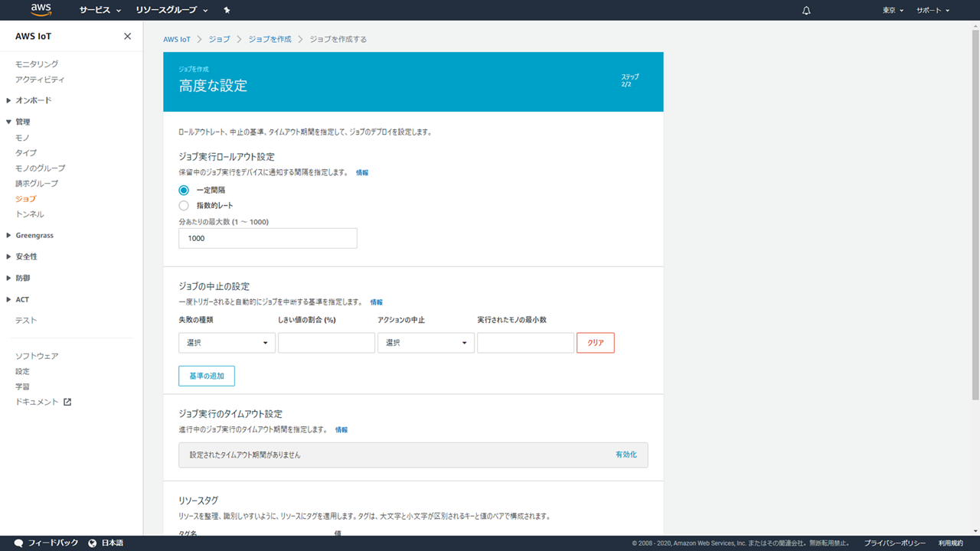The width and height of the screenshot is (980, 551).
Task: Open the リソースグループ menu
Action: (171, 11)
